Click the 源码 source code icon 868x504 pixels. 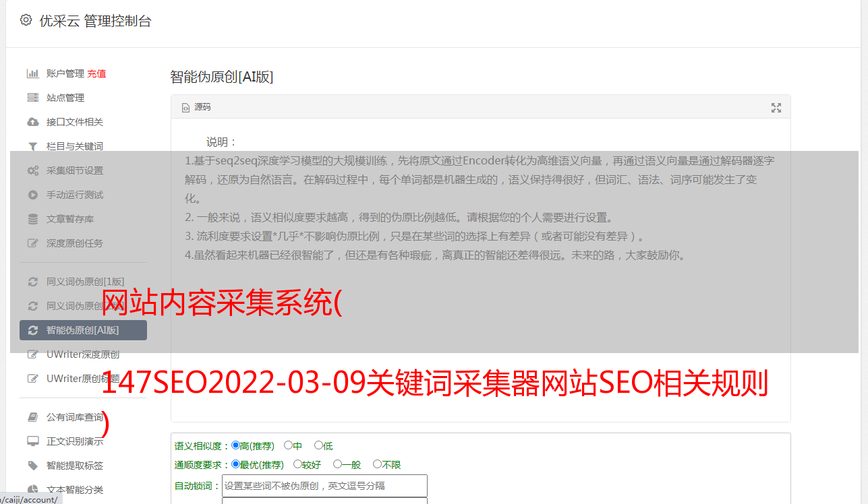pyautogui.click(x=185, y=108)
